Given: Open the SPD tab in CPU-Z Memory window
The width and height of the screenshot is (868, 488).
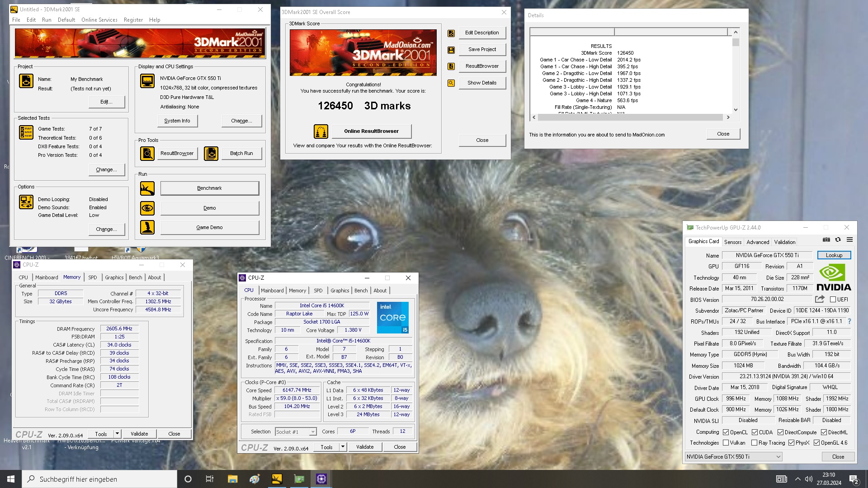Looking at the screenshot, I should coord(92,277).
